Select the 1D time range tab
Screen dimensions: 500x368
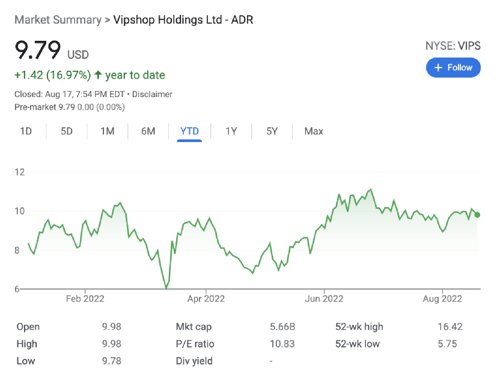tap(26, 131)
